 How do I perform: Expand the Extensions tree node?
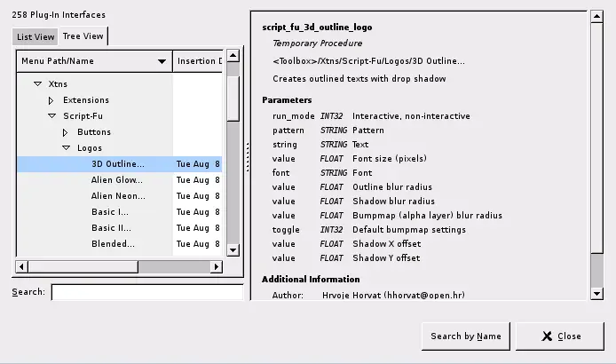[x=51, y=100]
